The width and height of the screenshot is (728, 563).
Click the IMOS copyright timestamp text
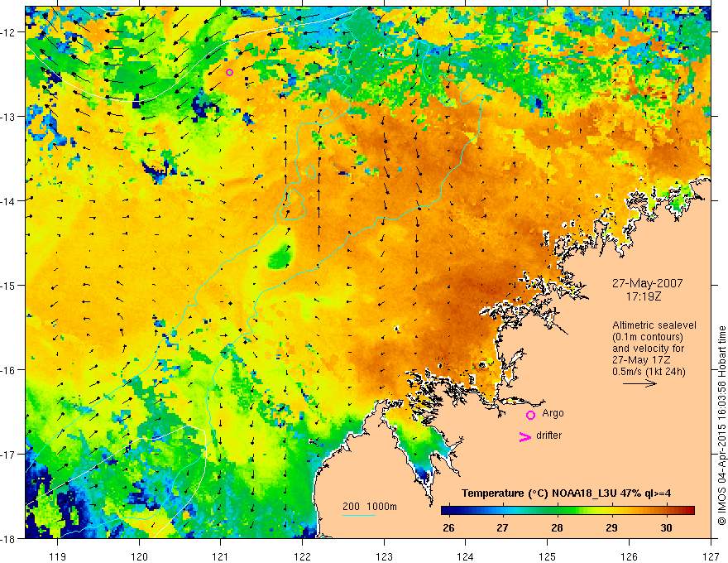pos(721,426)
